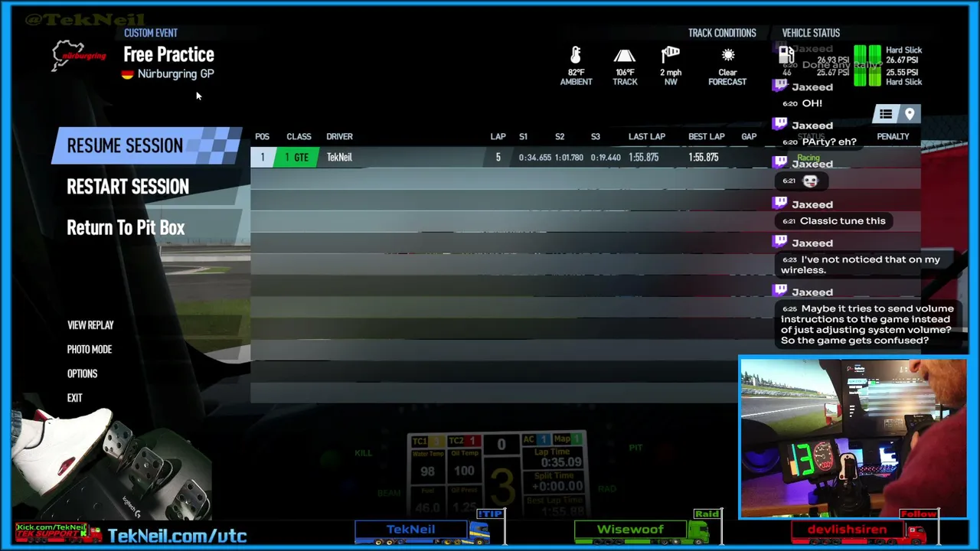Click the 82°F AMBIENT reading

[x=576, y=77]
